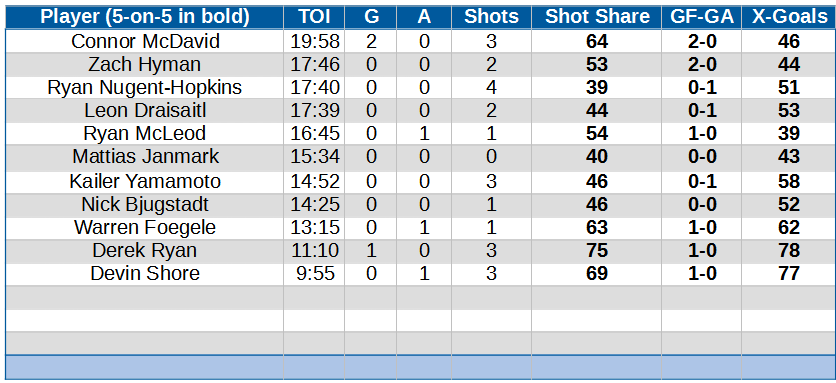Click the GF-GA column header
This screenshot has width=836, height=383.
click(702, 17)
